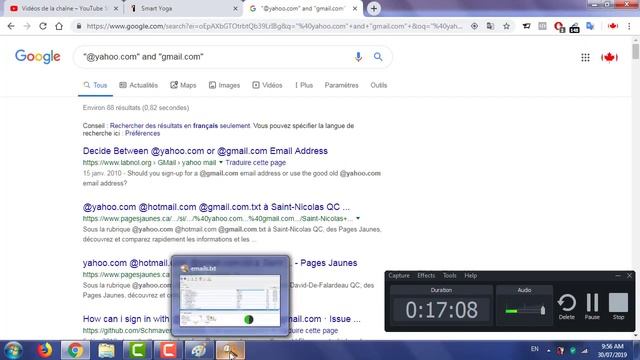Click the EN language indicator in tray

tap(534, 349)
